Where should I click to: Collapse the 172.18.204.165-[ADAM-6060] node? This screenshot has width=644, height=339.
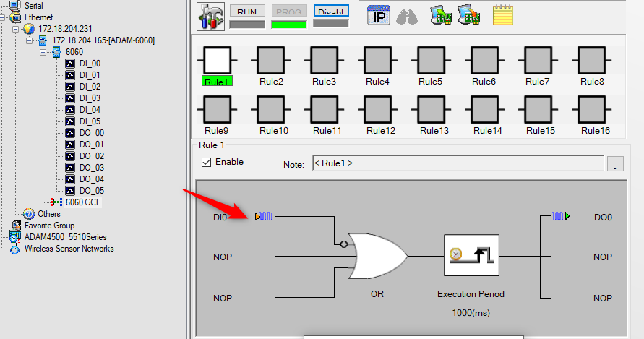(x=29, y=40)
